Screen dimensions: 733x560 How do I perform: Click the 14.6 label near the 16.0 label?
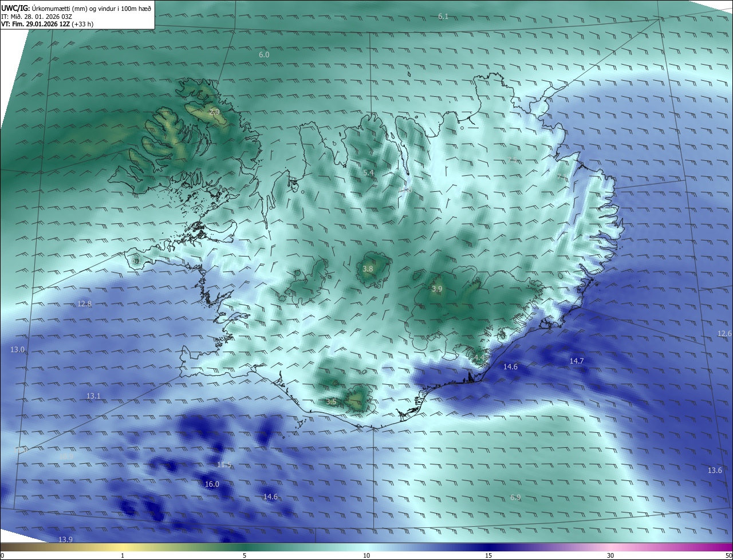point(270,497)
